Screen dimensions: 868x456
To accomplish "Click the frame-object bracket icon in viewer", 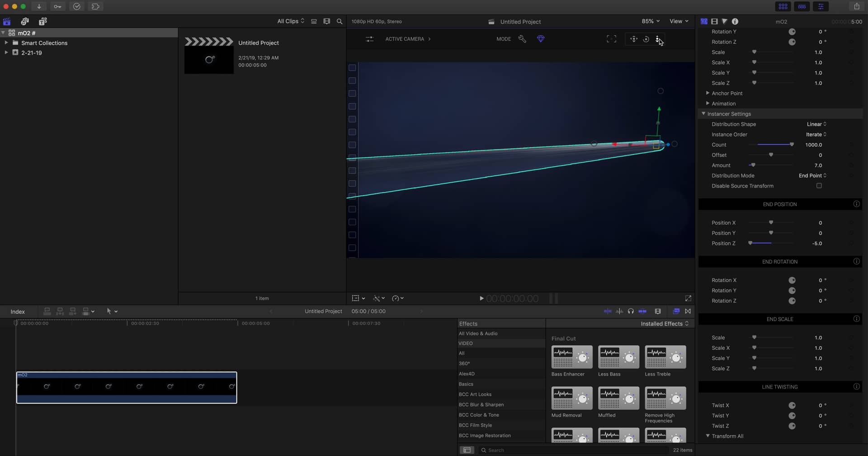I will tap(611, 39).
